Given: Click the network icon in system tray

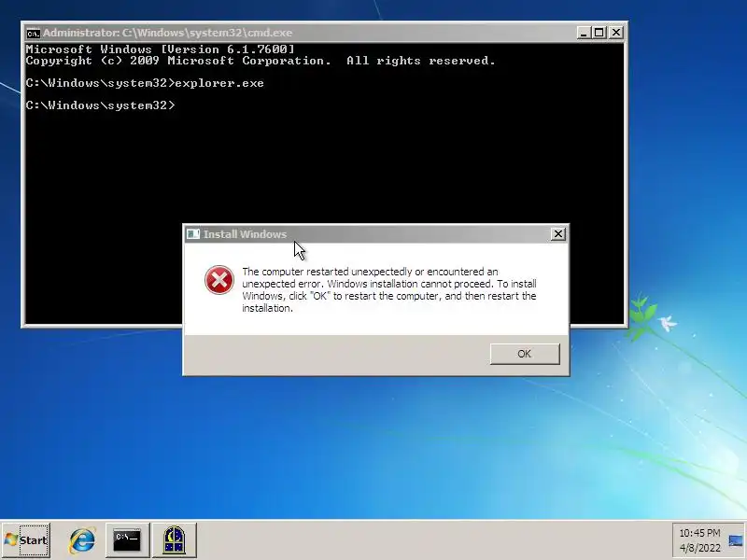Looking at the screenshot, I should click(x=735, y=540).
